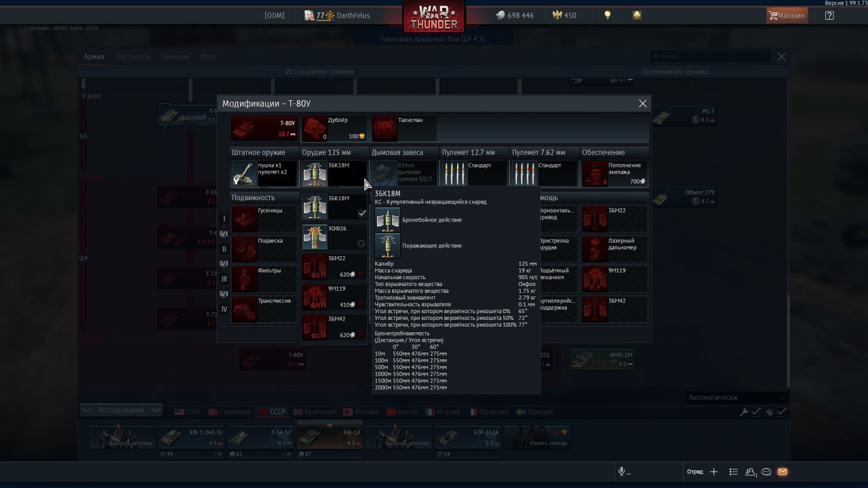Click the Гусеницы tracks modification
This screenshot has height=488, width=868.
[x=264, y=219]
